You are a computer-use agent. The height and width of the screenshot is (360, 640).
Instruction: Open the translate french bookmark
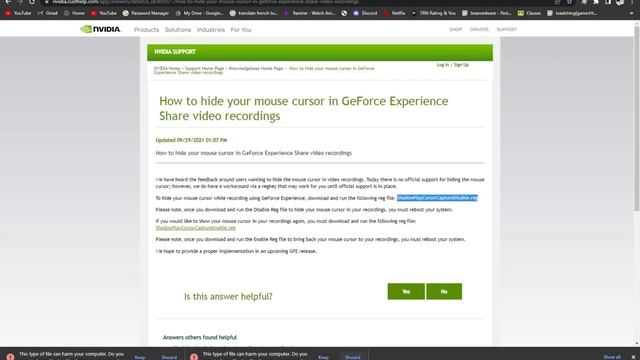(253, 13)
